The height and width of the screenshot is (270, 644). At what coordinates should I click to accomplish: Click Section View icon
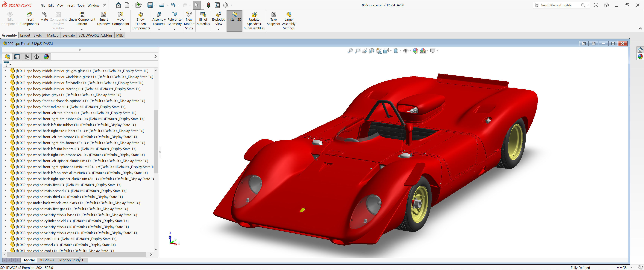pyautogui.click(x=372, y=51)
